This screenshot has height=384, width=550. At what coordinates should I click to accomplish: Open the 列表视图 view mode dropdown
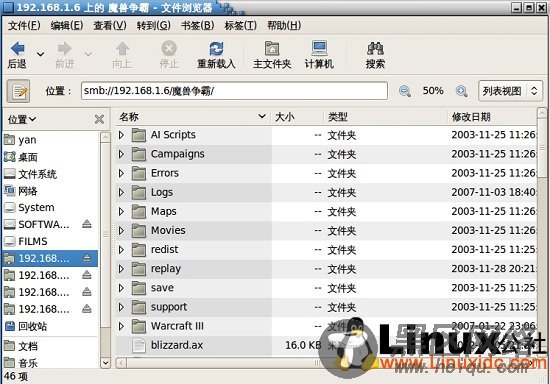510,91
